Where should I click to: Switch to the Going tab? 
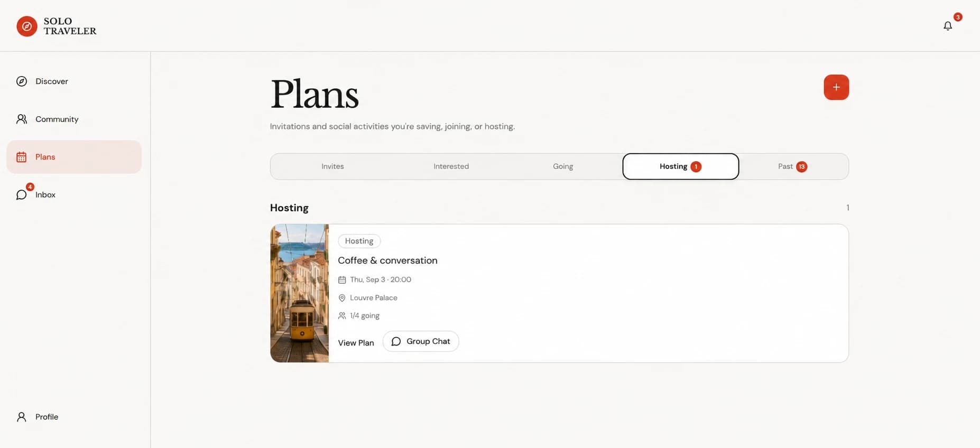click(x=563, y=166)
